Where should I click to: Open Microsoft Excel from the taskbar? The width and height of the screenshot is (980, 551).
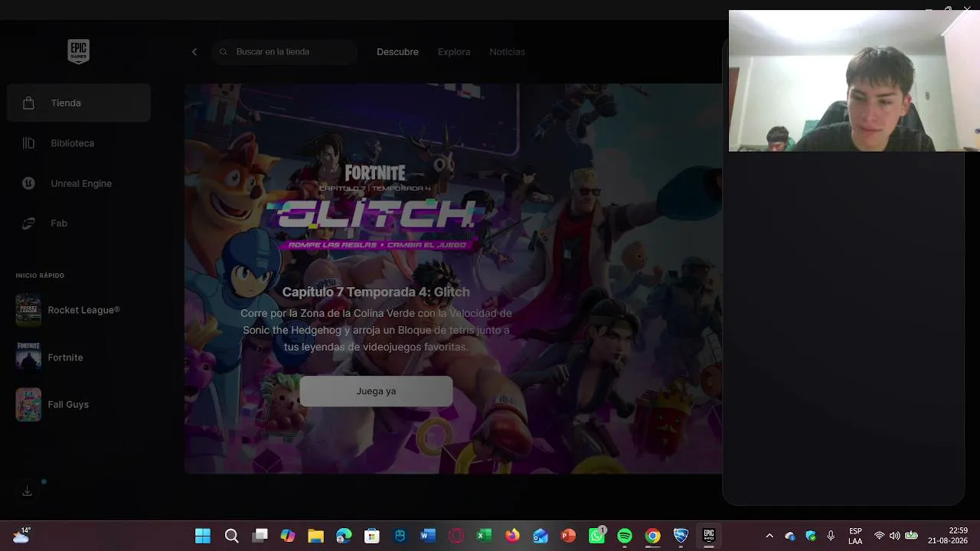coord(484,536)
